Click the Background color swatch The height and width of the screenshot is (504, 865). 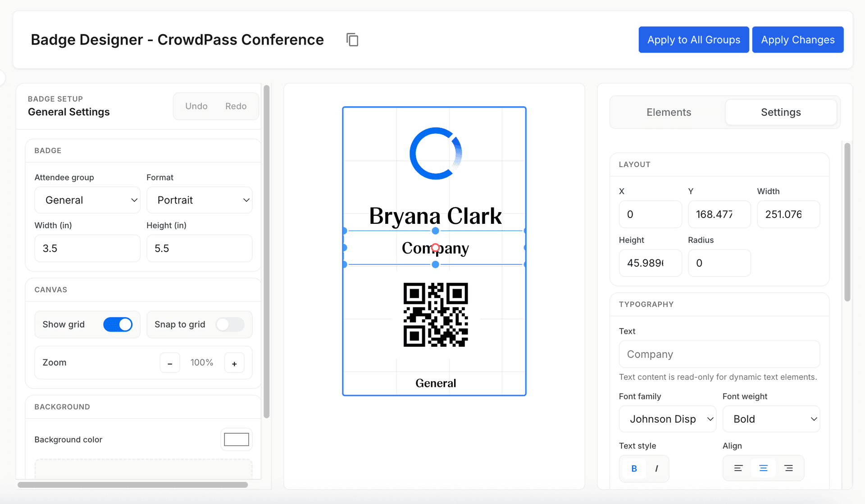click(236, 439)
